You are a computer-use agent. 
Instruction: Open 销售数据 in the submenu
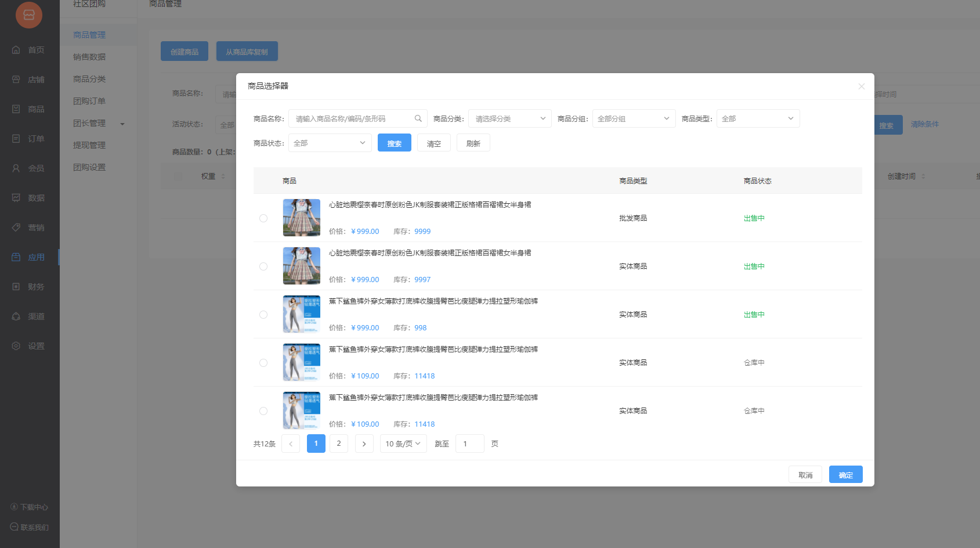[89, 57]
